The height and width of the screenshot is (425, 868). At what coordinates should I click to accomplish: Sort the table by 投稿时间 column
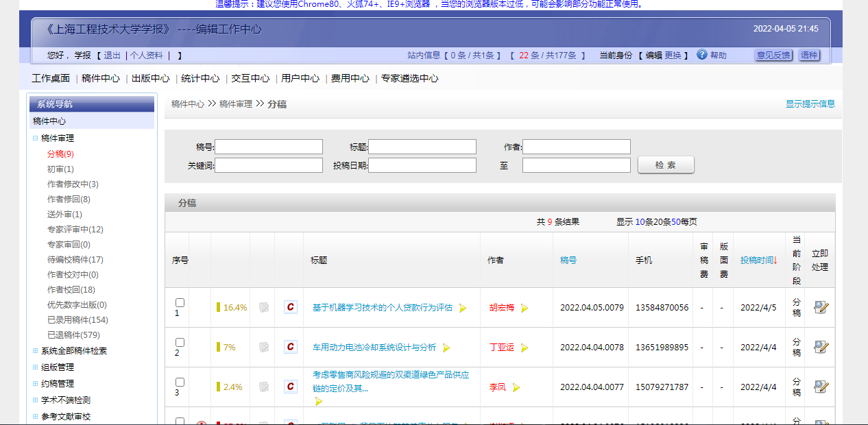(x=759, y=260)
